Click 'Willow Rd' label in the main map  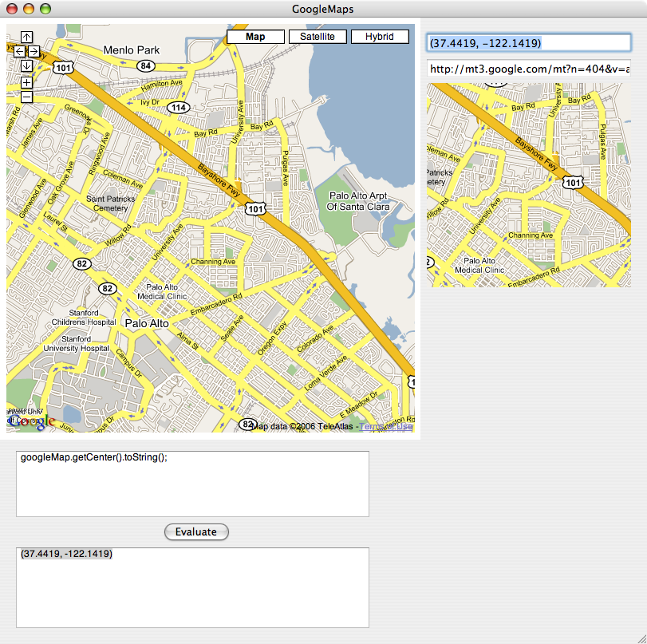117,235
